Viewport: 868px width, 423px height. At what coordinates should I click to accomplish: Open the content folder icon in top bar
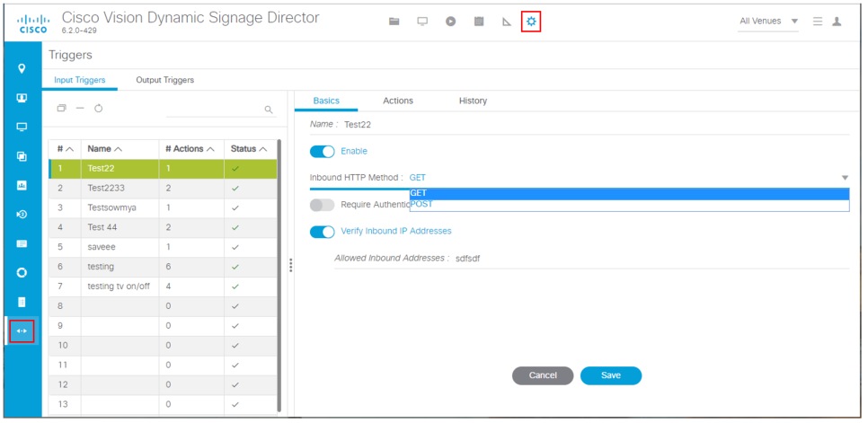394,22
